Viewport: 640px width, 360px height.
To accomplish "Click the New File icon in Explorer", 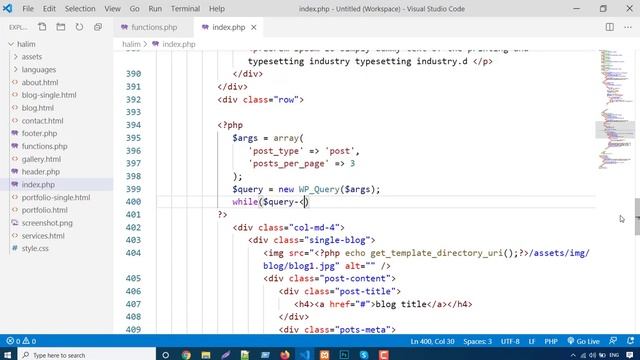I will pos(42,27).
